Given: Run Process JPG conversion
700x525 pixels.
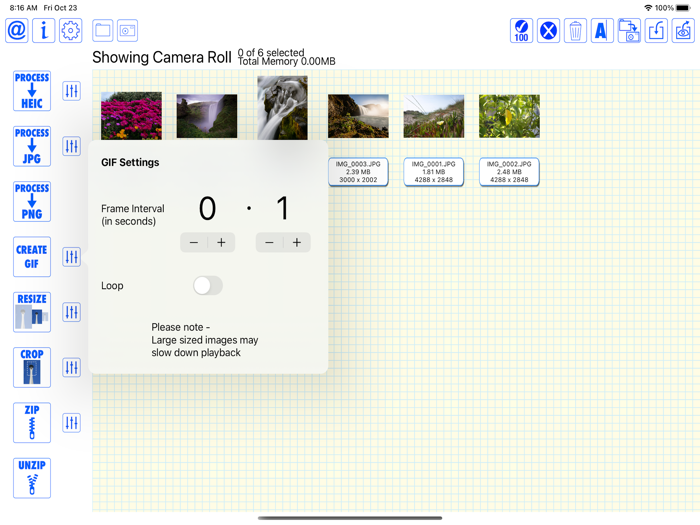Looking at the screenshot, I should (32, 146).
